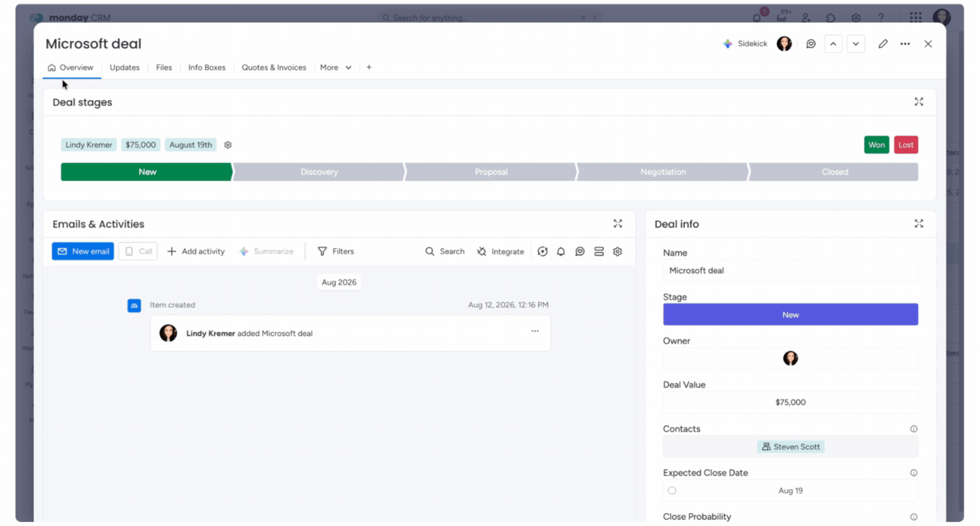Set the pipeline stage to Negotiation
980x526 pixels.
point(663,172)
